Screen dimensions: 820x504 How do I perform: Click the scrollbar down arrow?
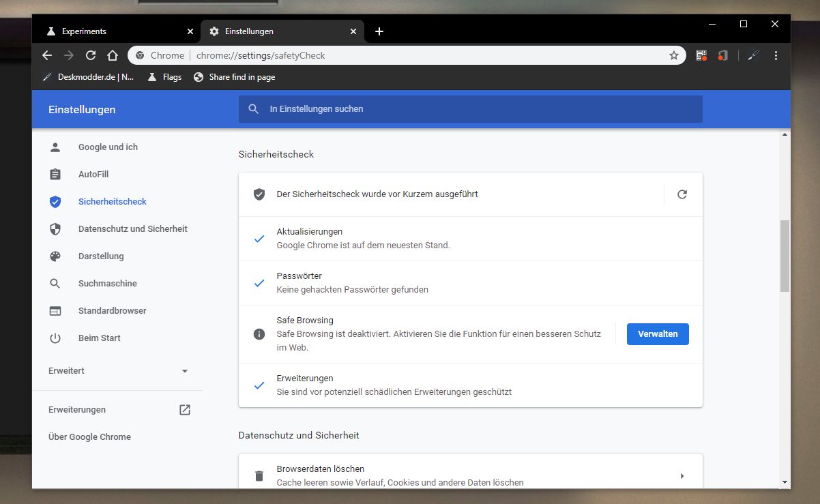point(785,483)
